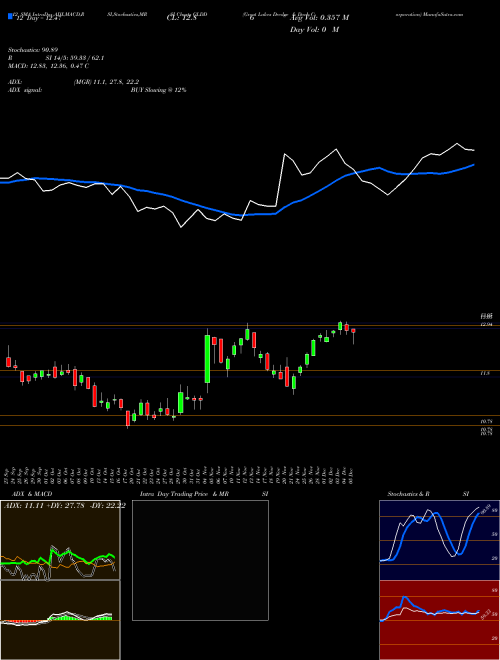Click the 'CL: 12.8' closing price label
500x660 pixels.
coord(182,18)
